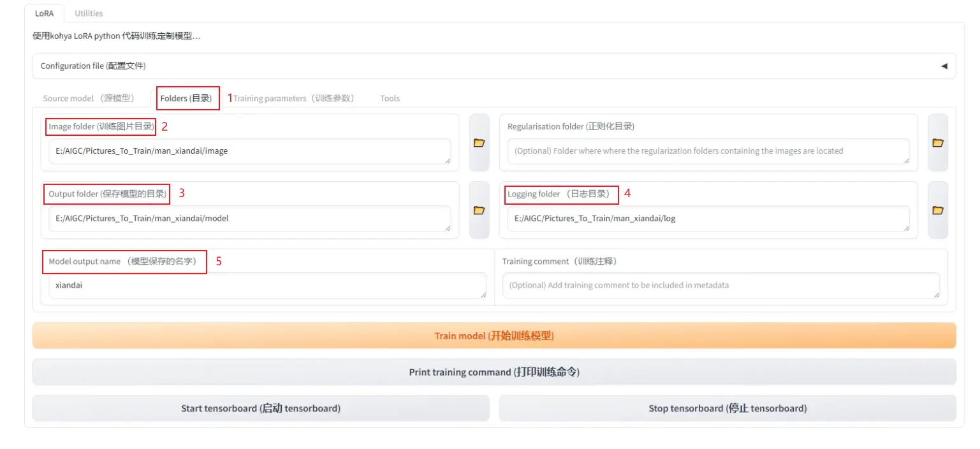Start tensorboard with its button
980x449 pixels.
point(261,408)
